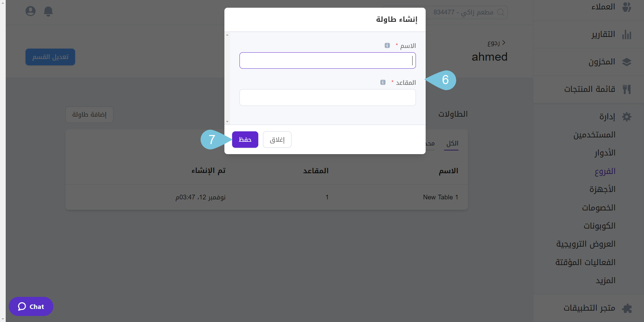Switch to the الكل tab
Image resolution: width=644 pixels, height=322 pixels.
(451, 143)
